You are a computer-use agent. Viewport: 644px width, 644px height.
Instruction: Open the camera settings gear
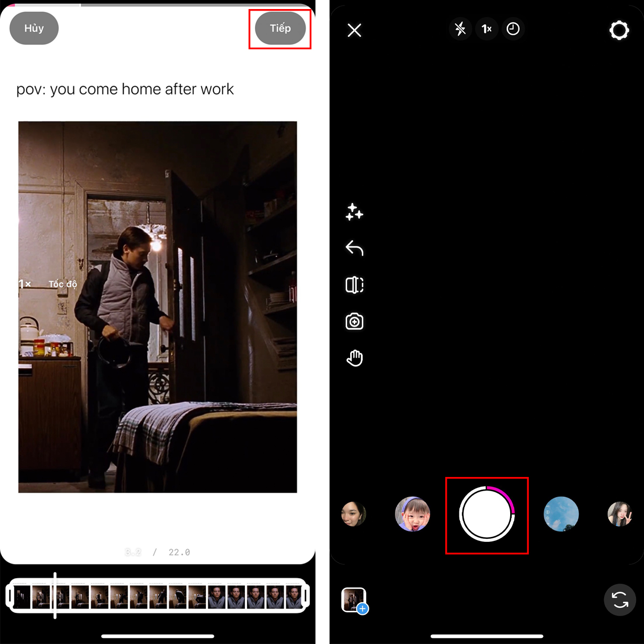[619, 30]
